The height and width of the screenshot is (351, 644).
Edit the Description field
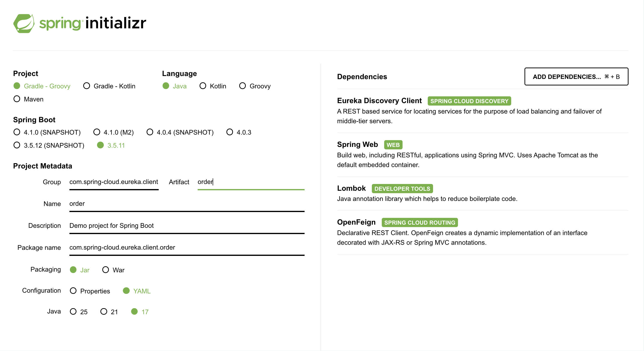pos(187,226)
